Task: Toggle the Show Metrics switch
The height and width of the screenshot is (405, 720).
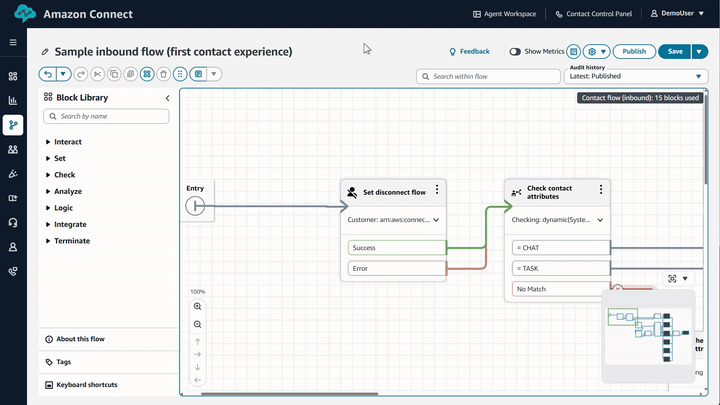Action: pyautogui.click(x=515, y=51)
